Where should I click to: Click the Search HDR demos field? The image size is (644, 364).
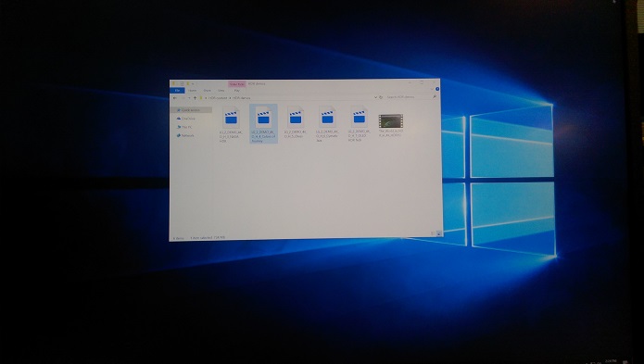[x=409, y=97]
